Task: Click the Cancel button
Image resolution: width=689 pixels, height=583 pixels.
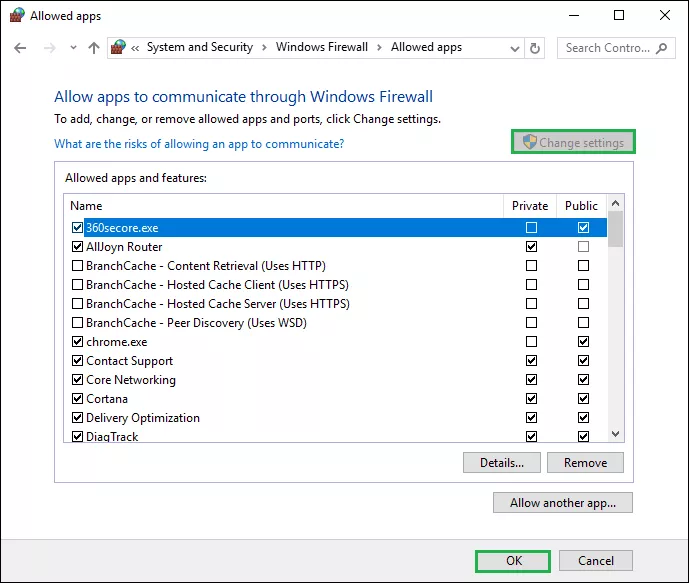Action: 596,561
